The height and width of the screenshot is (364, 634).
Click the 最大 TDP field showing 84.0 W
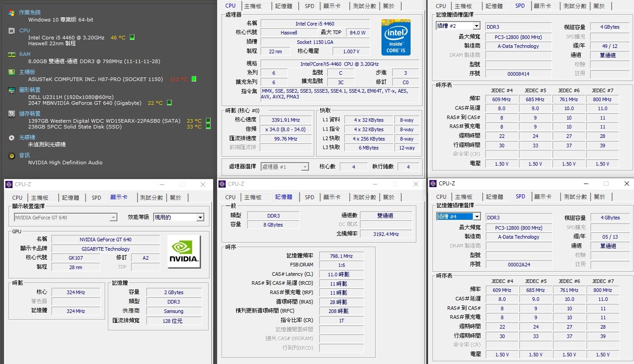point(357,33)
